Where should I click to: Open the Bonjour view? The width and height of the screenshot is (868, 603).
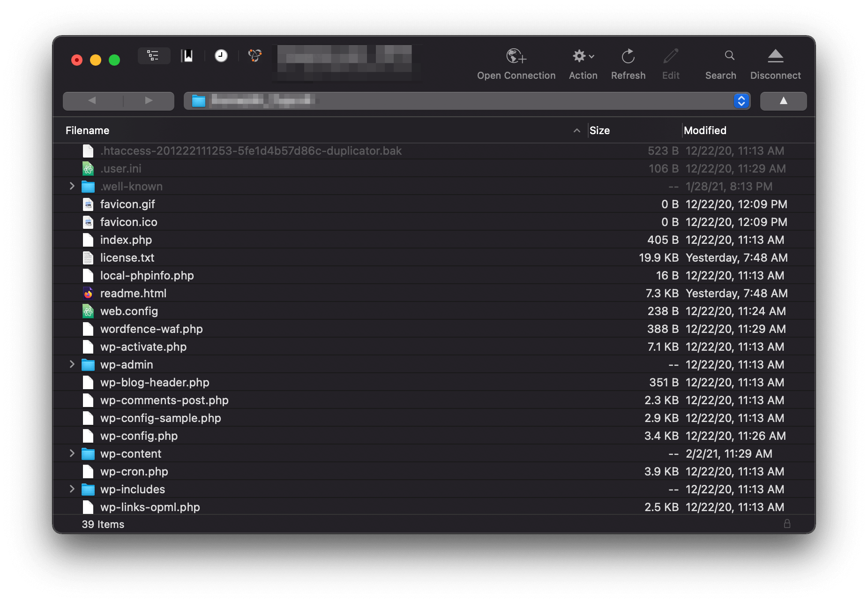(x=254, y=56)
